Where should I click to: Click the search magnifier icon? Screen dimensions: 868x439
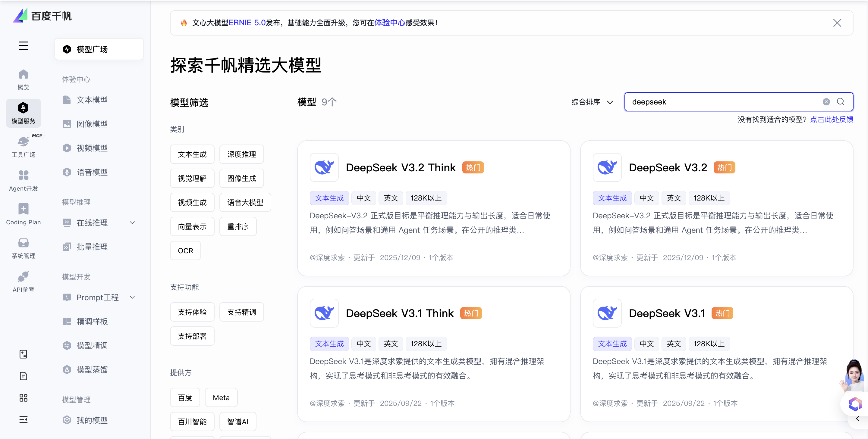840,102
